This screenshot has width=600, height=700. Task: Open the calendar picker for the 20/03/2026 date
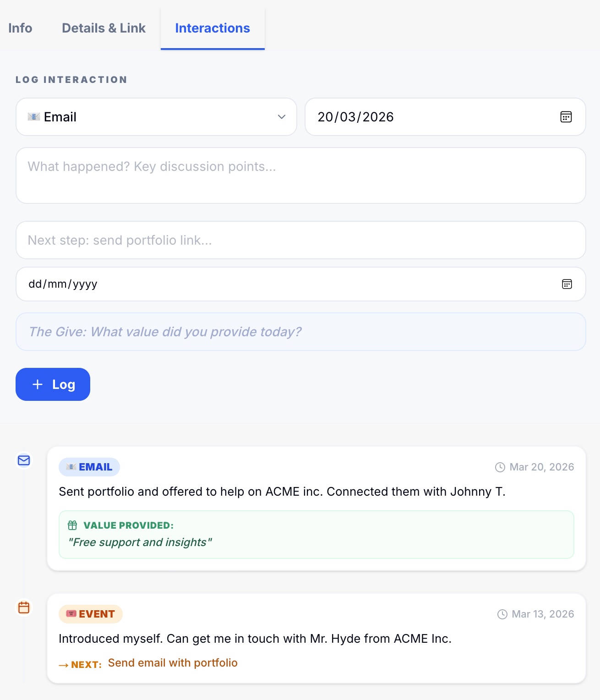pos(566,117)
